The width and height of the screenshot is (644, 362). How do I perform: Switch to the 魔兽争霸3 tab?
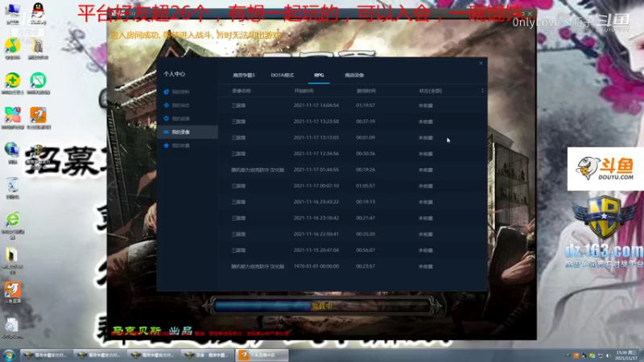(244, 75)
